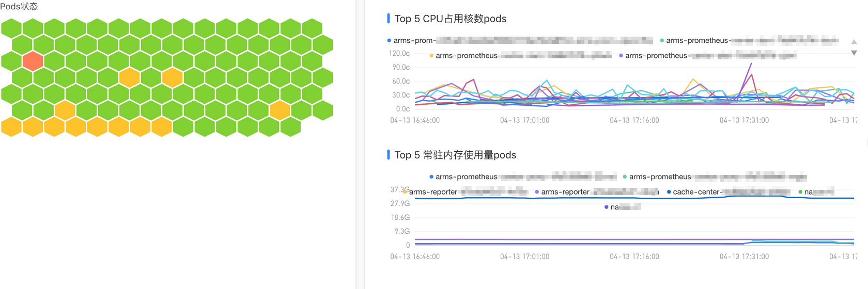Click 04-13 17:31:00 on CPU chart axis
Viewport: 868px width, 289px height.
pyautogui.click(x=745, y=120)
